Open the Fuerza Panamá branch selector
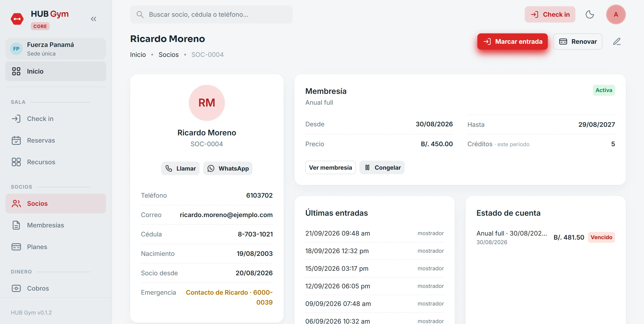This screenshot has width=644, height=324. pos(56,49)
